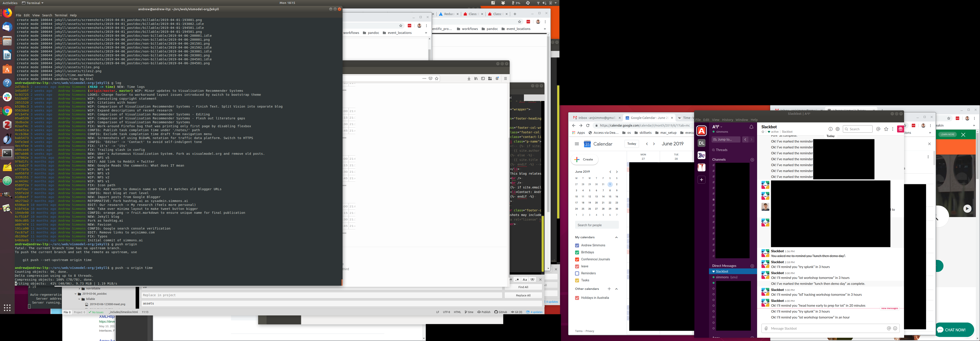980x341 pixels.
Task: Add a new Slack workspace
Action: click(x=702, y=179)
